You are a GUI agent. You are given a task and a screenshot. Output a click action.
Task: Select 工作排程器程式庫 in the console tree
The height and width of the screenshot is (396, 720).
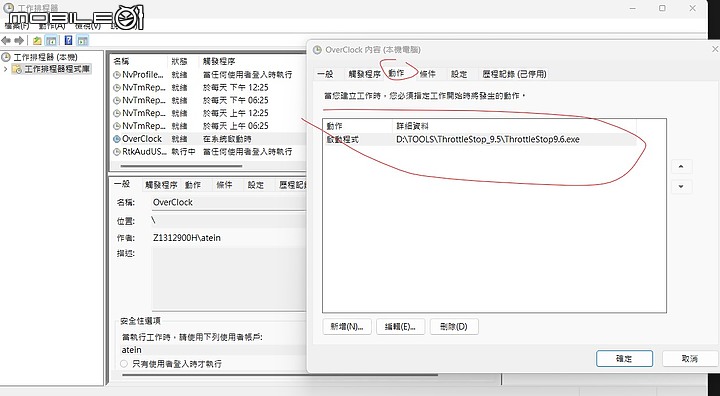[57, 69]
